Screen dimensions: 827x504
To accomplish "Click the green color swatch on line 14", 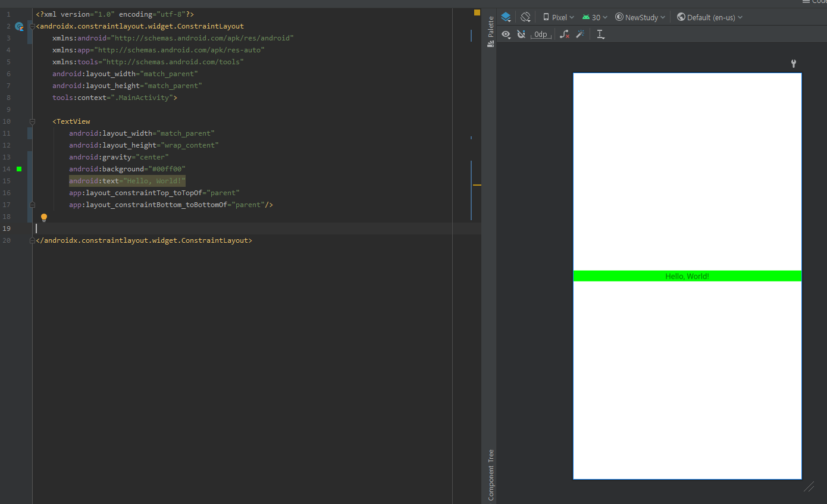I will tap(19, 169).
